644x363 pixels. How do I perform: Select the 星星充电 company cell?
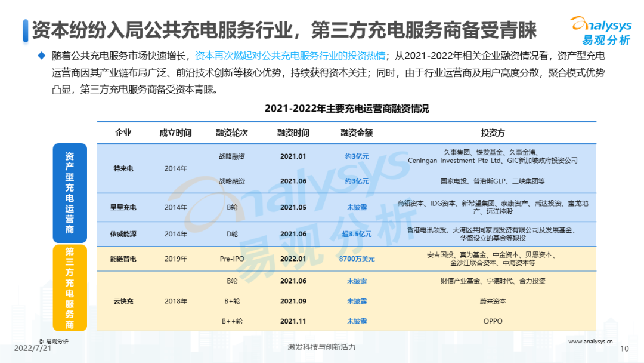point(123,207)
